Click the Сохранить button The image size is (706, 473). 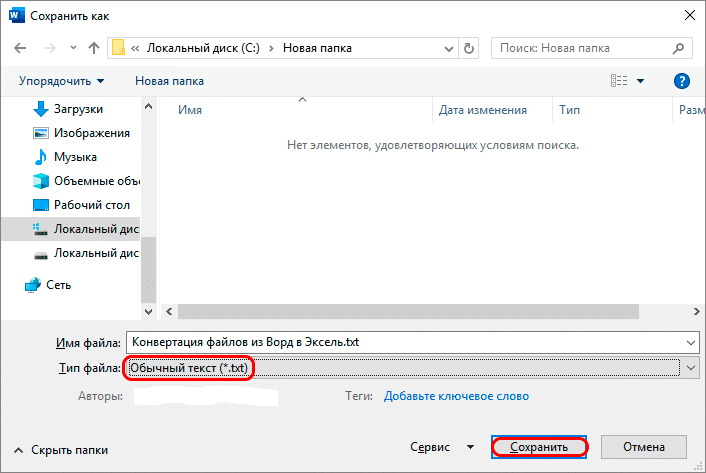(539, 447)
